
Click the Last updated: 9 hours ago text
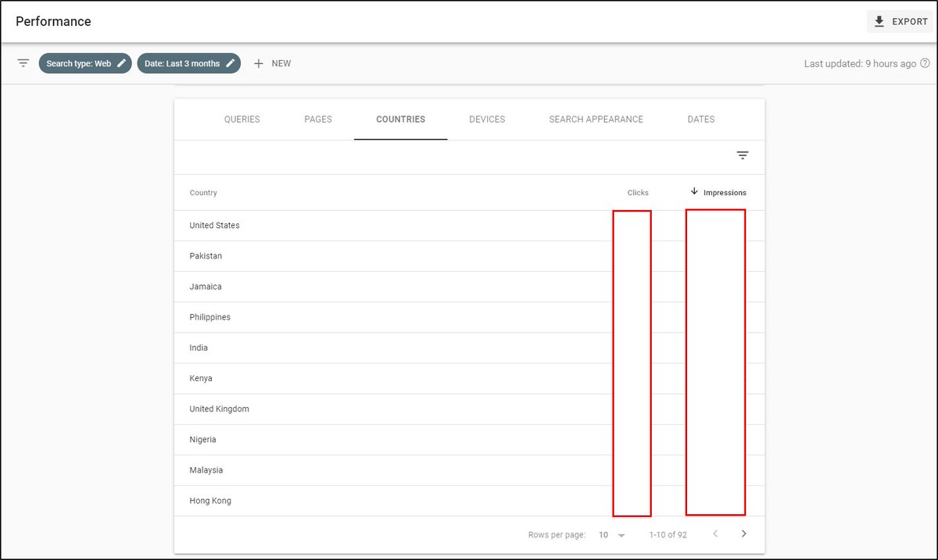pos(860,63)
